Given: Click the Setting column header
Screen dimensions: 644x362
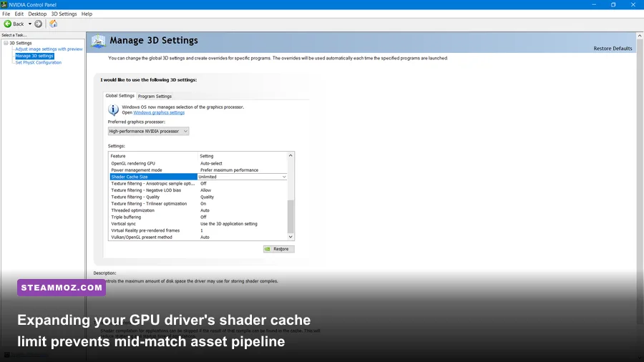Looking at the screenshot, I should (243, 156).
